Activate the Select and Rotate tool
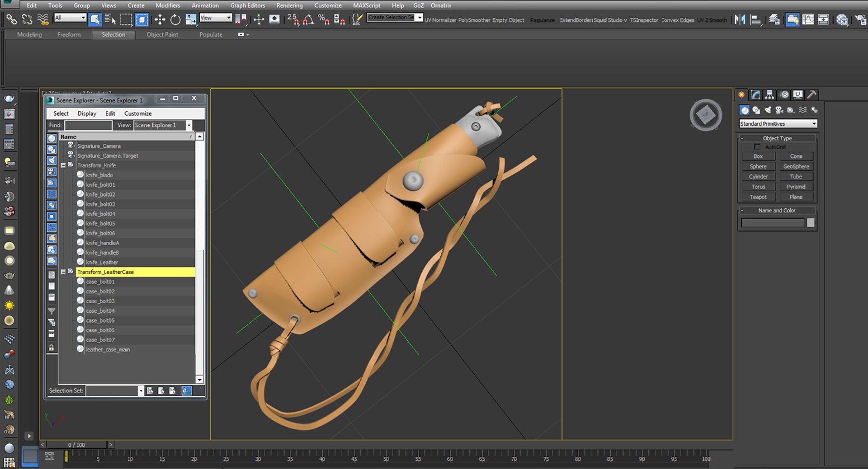Image resolution: width=868 pixels, height=469 pixels. click(175, 19)
